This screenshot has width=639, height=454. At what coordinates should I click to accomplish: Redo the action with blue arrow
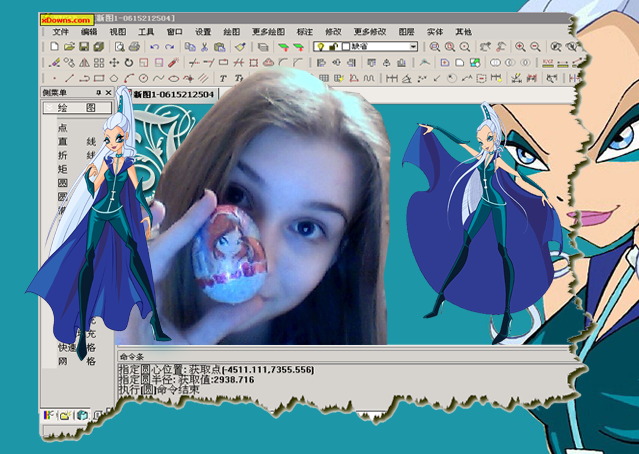coord(170,47)
